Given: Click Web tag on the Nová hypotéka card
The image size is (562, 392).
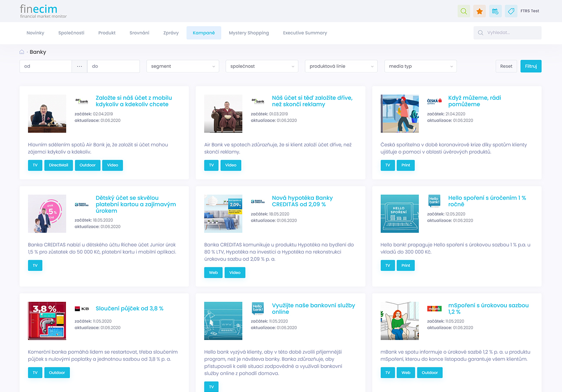Looking at the screenshot, I should coord(214,273).
